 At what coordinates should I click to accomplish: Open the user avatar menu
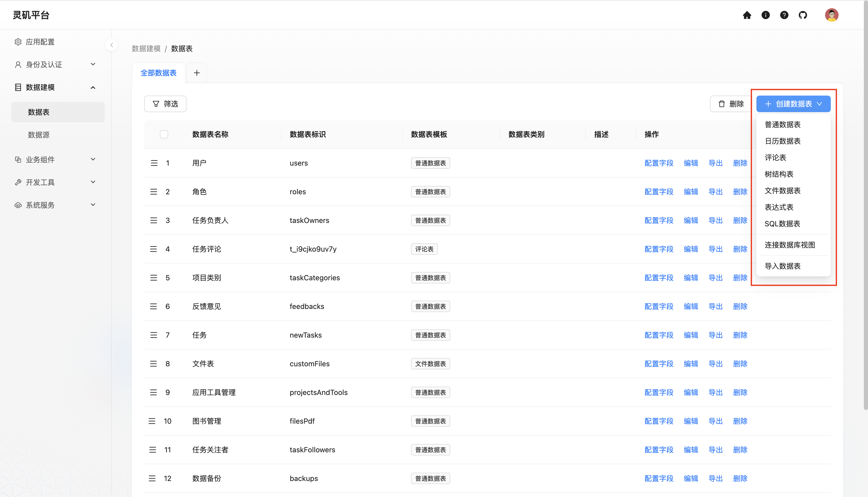[832, 15]
